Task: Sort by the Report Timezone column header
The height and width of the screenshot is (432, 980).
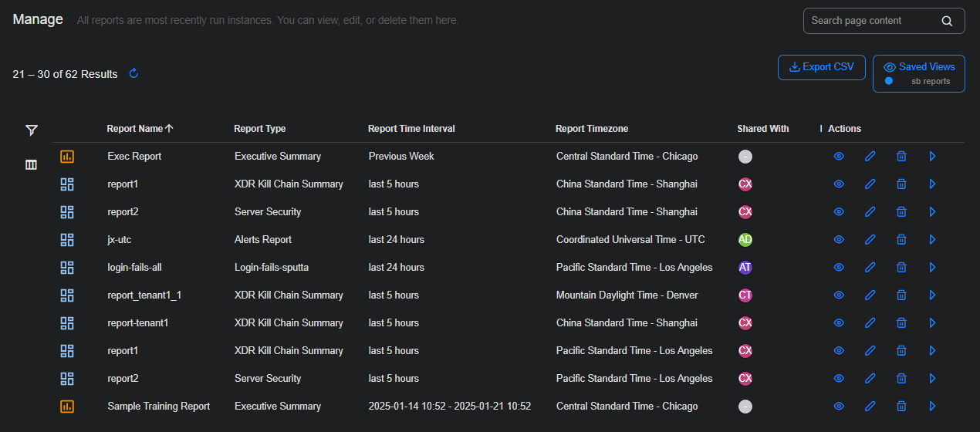Action: (x=592, y=129)
